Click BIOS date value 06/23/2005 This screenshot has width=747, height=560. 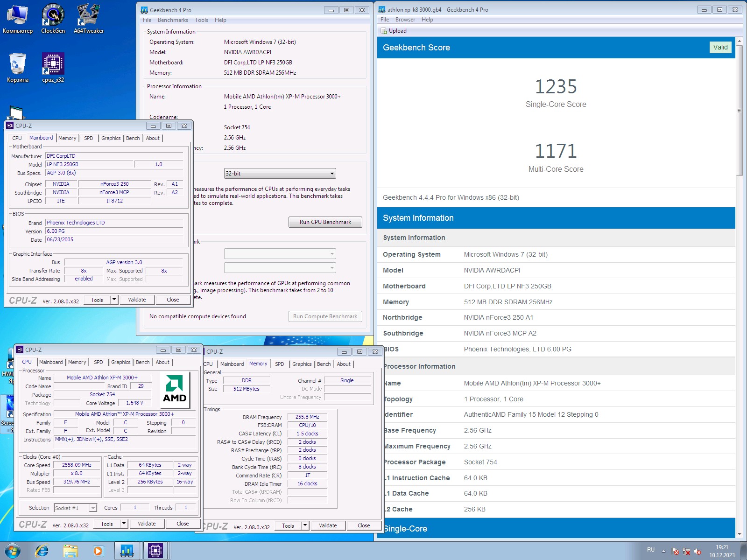click(114, 240)
